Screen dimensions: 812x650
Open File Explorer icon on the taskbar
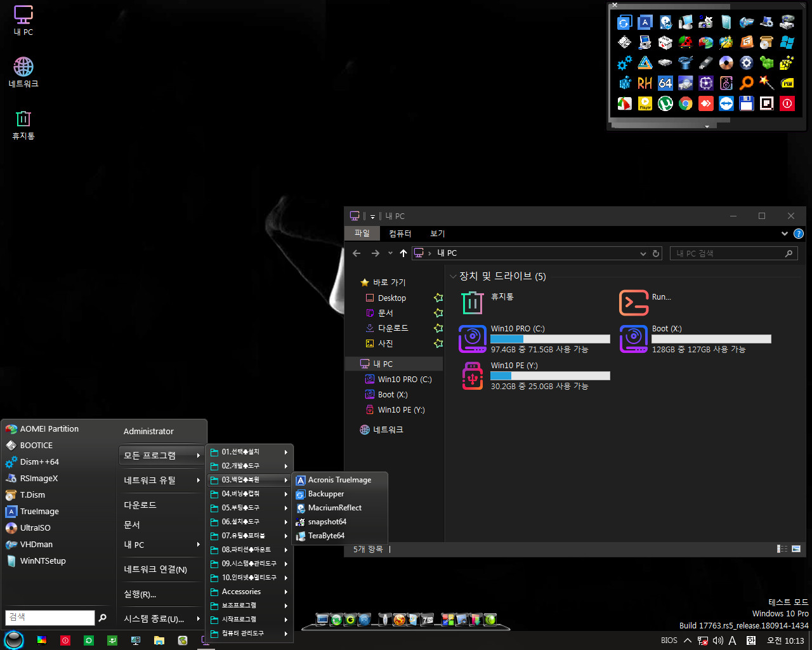[159, 640]
